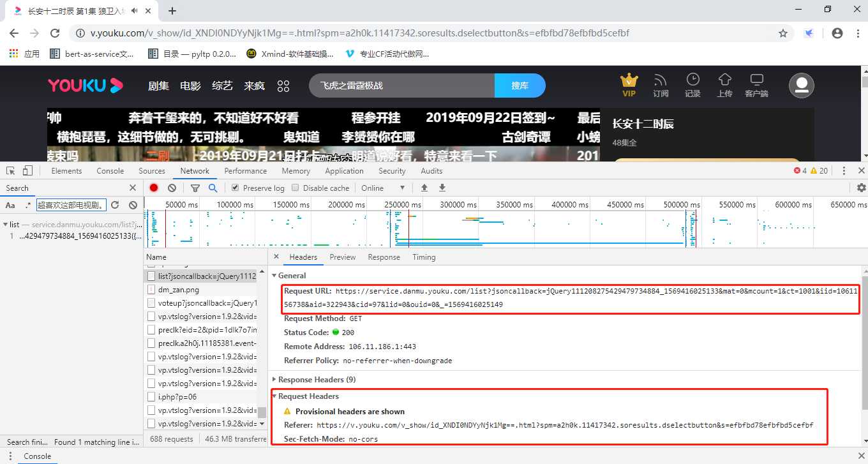
Task: Click the 搜库 search button
Action: 520,86
